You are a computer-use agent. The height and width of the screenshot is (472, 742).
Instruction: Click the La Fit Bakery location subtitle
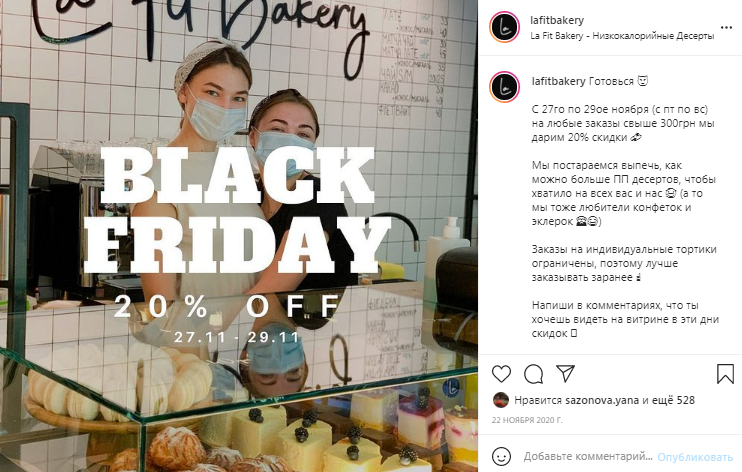click(622, 36)
